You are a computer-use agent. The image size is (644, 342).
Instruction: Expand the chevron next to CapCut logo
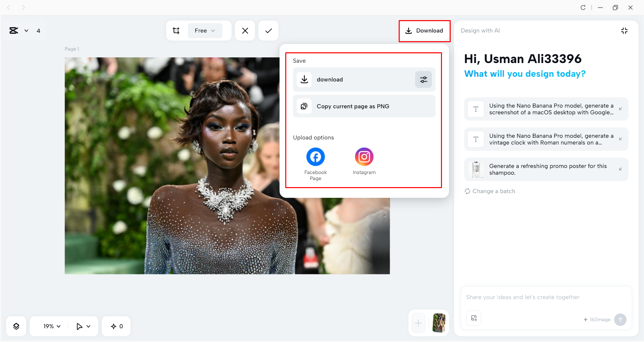(26, 31)
